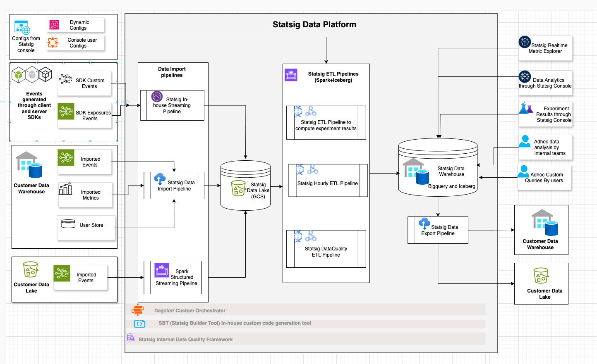Select the flask icon of Experiment Results
This screenshot has width=597, height=364.
525,108
